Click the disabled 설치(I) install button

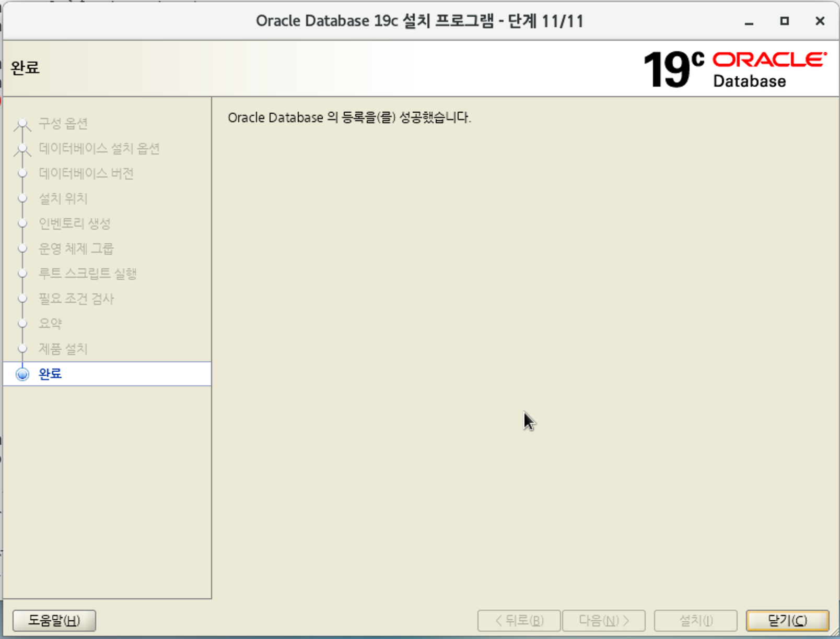pos(695,620)
